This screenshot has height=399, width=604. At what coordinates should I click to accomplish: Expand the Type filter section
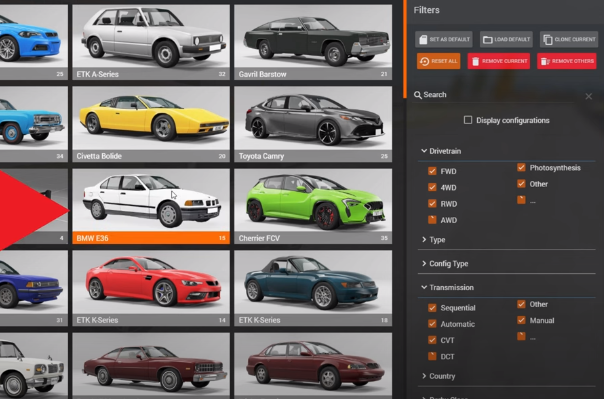[x=434, y=240]
